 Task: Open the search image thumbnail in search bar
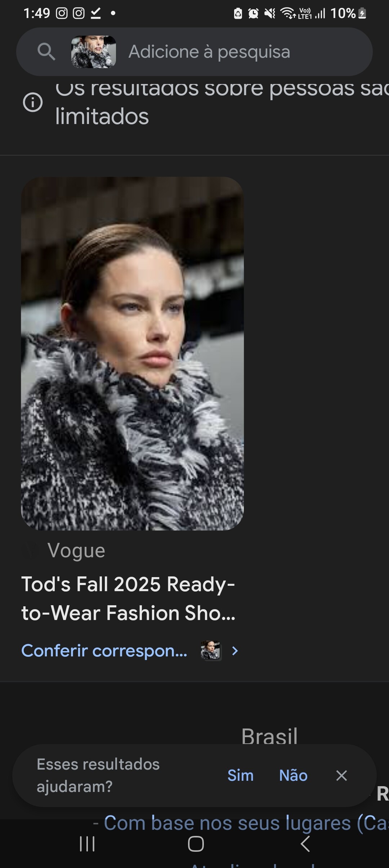[x=94, y=52]
